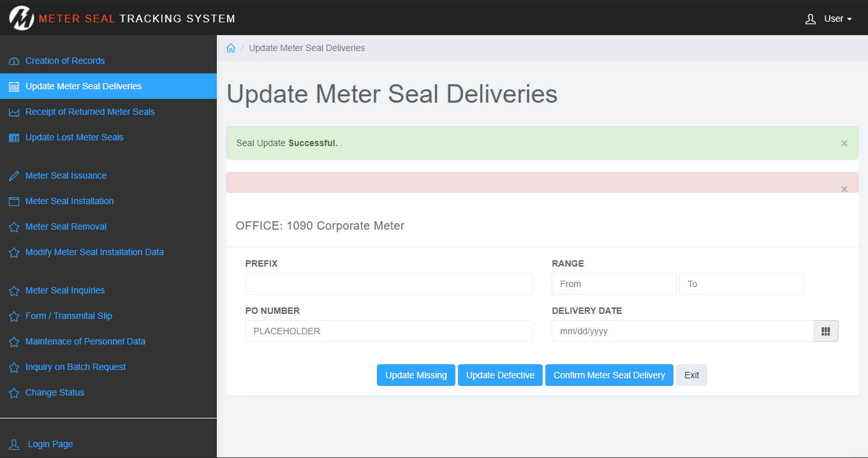Image resolution: width=868 pixels, height=458 pixels.
Task: Click the table icon beside Update Lost Meter Seals
Action: click(x=14, y=138)
